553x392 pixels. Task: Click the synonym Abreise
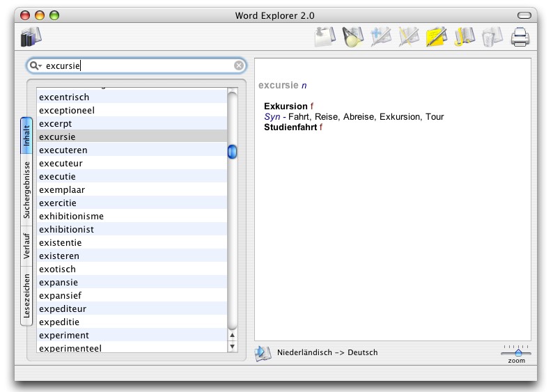[359, 117]
